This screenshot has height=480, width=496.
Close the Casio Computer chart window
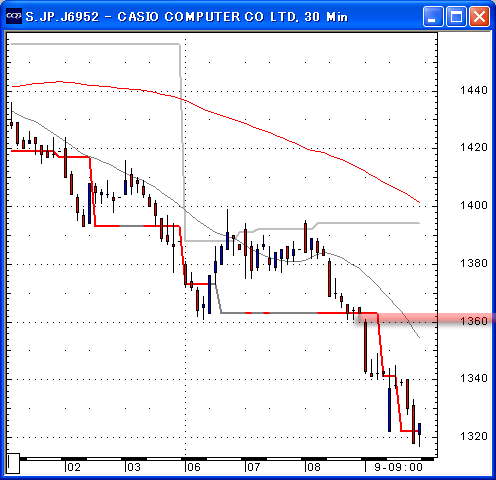(x=479, y=16)
